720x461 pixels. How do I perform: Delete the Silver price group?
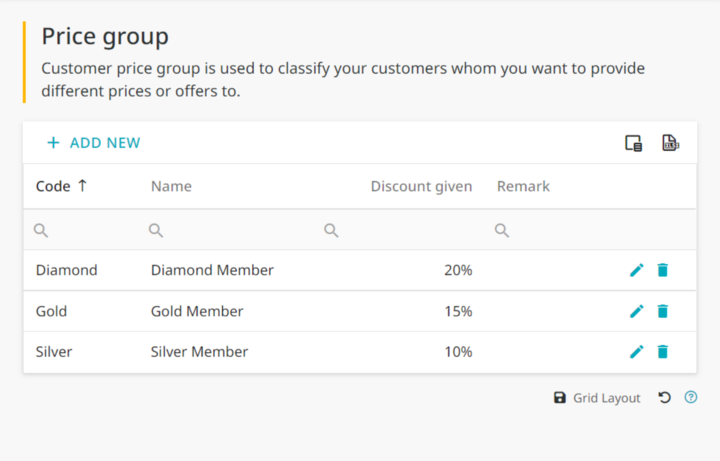click(663, 352)
